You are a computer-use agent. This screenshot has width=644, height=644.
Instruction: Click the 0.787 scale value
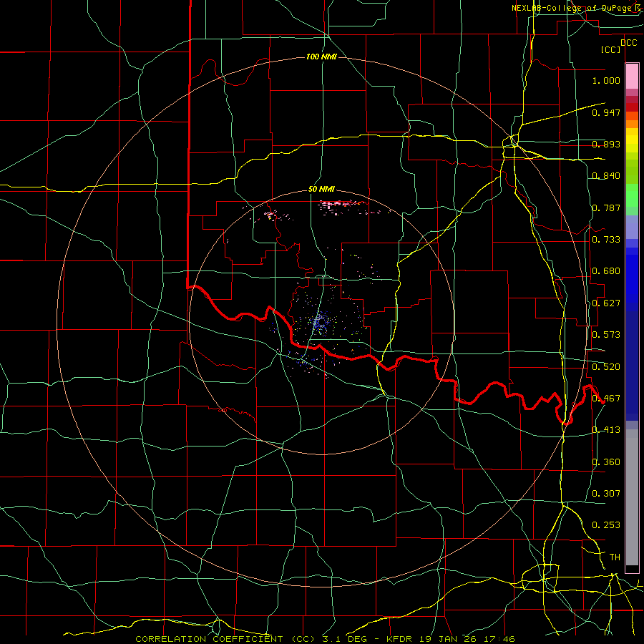pyautogui.click(x=606, y=208)
